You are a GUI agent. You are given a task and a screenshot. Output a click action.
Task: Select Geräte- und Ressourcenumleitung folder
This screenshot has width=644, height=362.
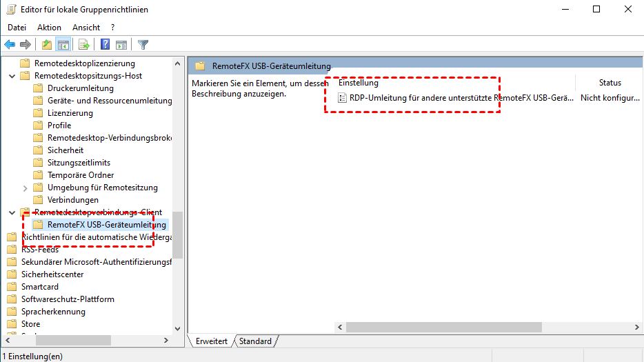[x=110, y=100]
